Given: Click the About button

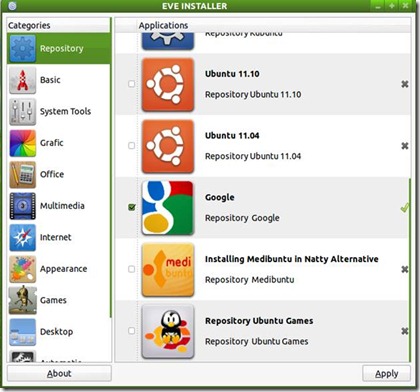Looking at the screenshot, I should pyautogui.click(x=59, y=373).
